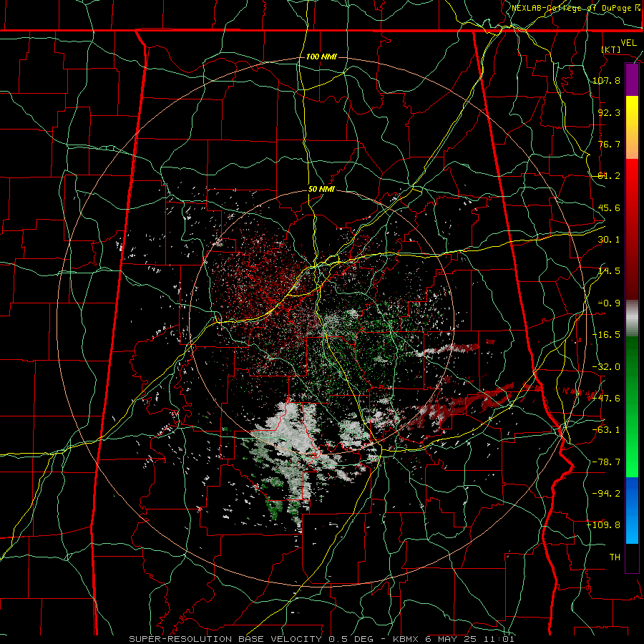
Task: Click the 100 NMI range ring label
Action: click(321, 57)
